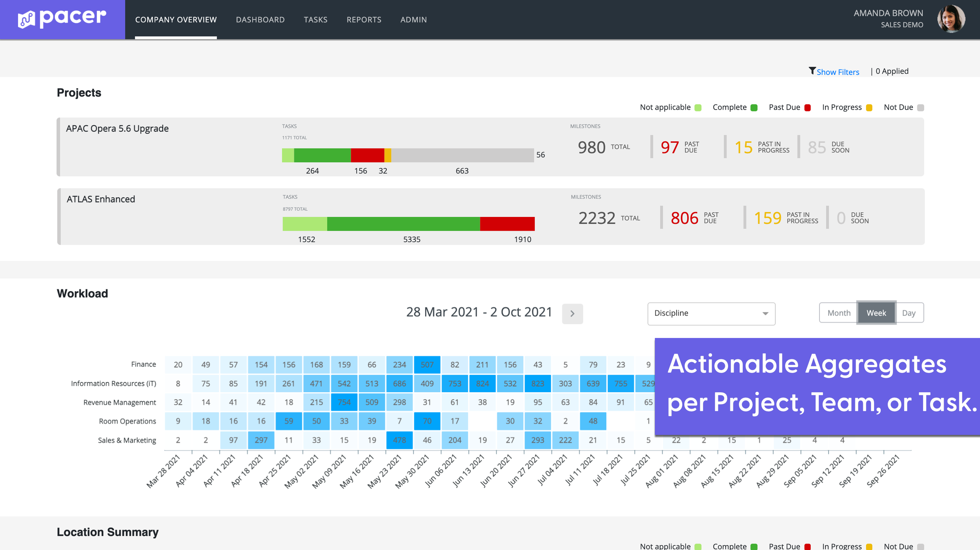The image size is (980, 550).
Task: Click Amanda Brown's profile avatar
Action: click(951, 19)
